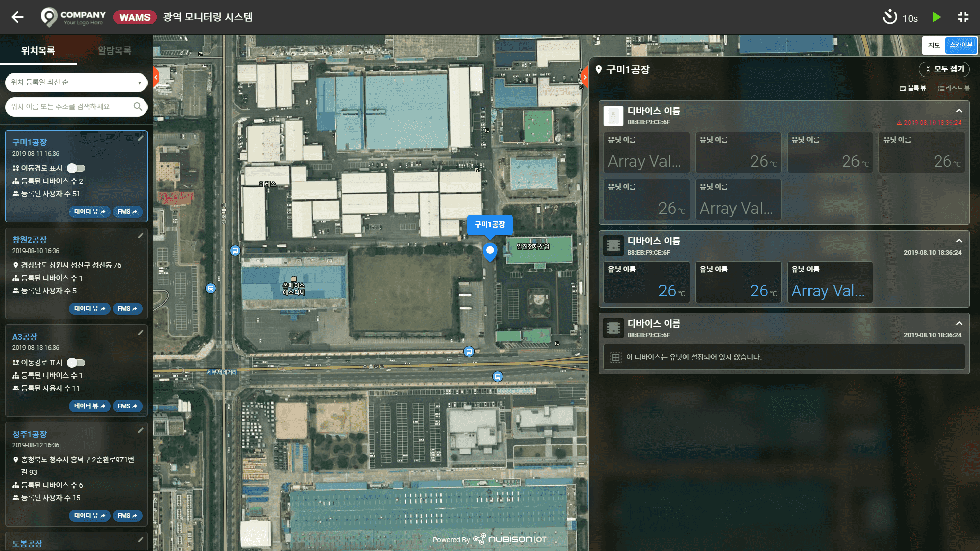Collapse left panel with the orange arrow
This screenshot has height=551, width=980.
tap(156, 78)
